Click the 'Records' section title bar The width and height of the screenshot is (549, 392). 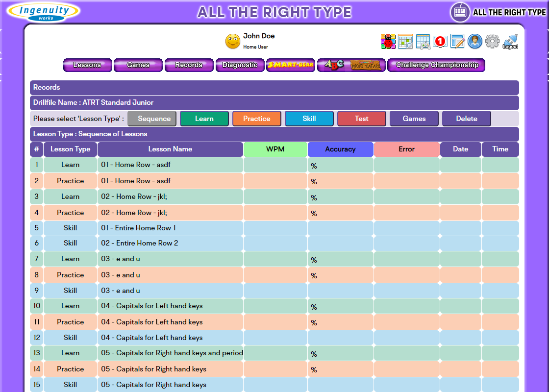point(274,88)
